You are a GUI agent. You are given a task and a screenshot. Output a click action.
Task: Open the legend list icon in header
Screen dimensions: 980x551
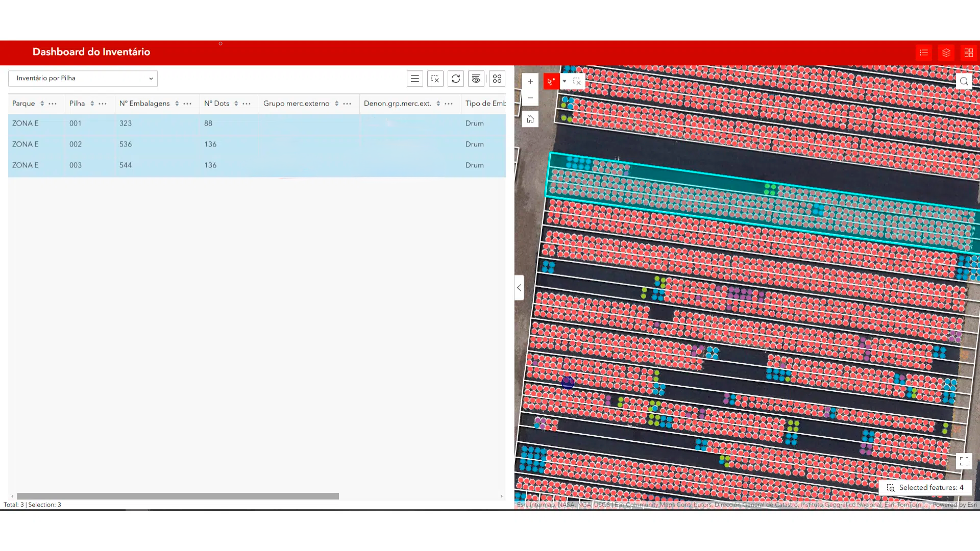(923, 53)
